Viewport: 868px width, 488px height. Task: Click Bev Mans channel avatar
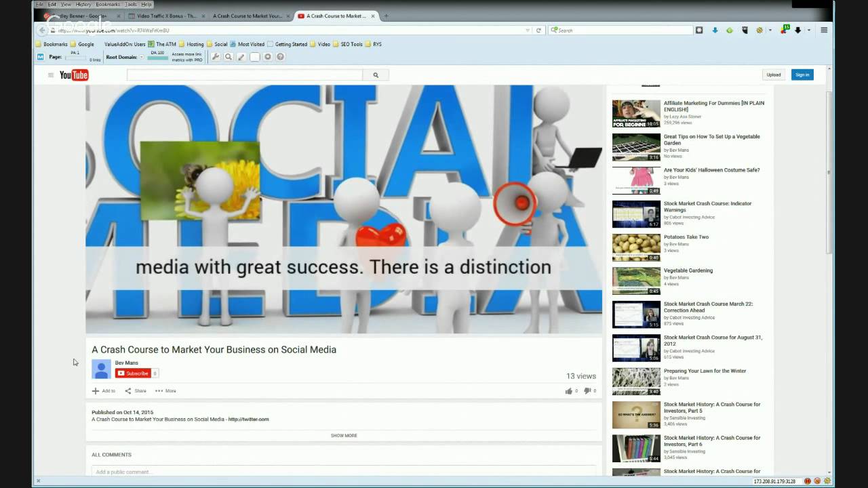click(x=101, y=369)
